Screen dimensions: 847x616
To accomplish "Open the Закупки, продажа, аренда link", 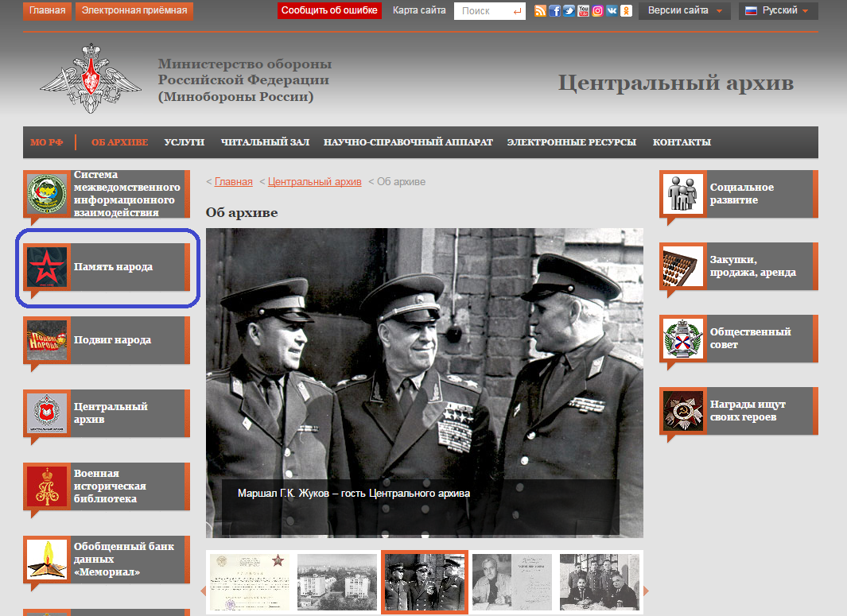I will (x=753, y=266).
